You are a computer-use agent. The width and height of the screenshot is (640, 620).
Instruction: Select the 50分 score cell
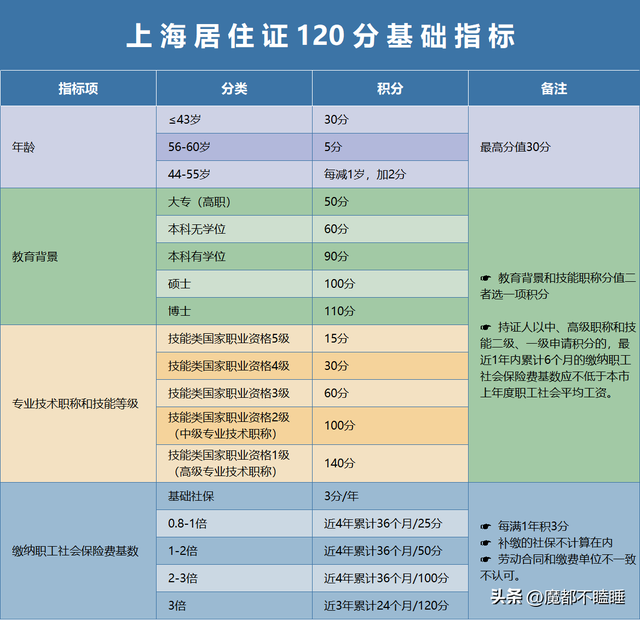coord(390,202)
